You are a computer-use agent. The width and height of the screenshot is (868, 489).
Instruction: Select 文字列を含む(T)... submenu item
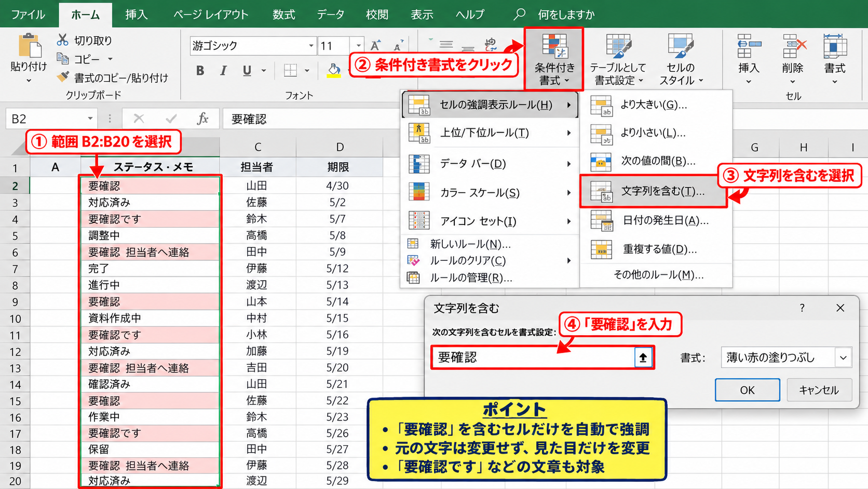point(654,191)
